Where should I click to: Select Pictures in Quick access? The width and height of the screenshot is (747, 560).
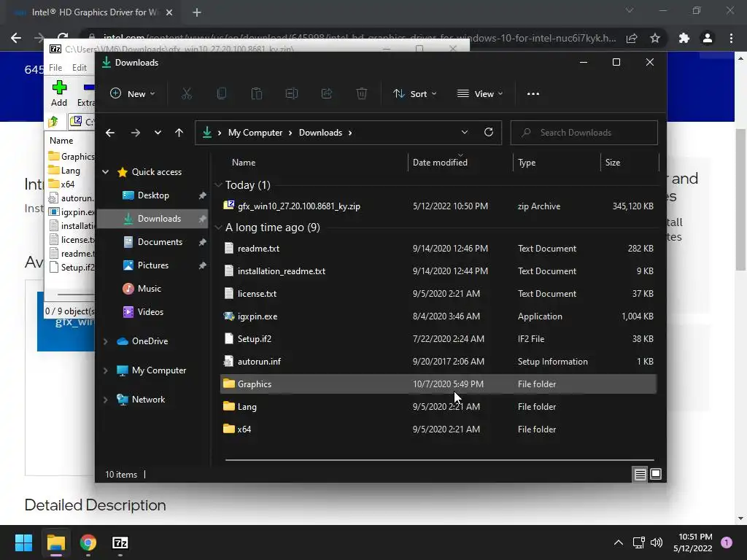[x=152, y=265]
